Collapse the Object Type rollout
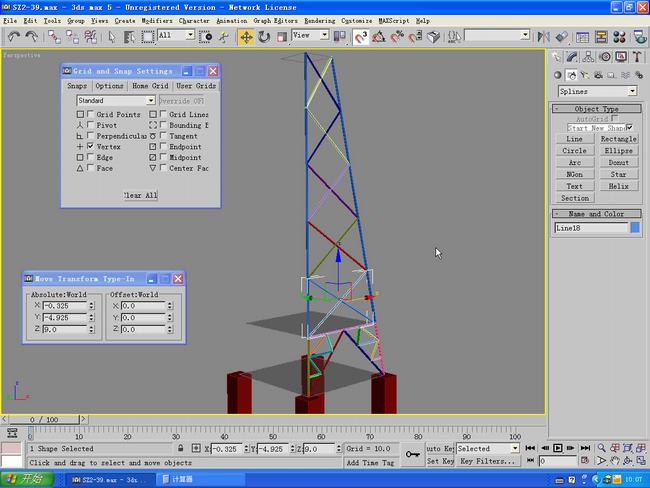 click(x=597, y=109)
